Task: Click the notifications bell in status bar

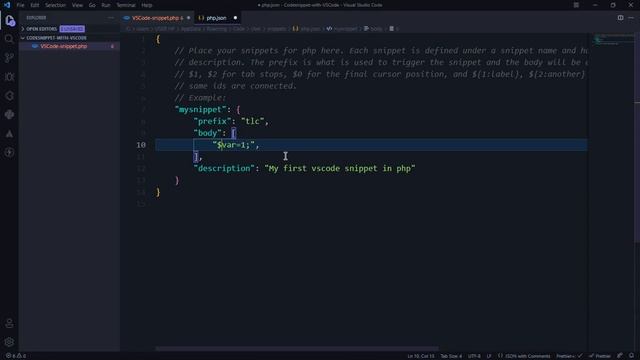Action: tap(631, 356)
